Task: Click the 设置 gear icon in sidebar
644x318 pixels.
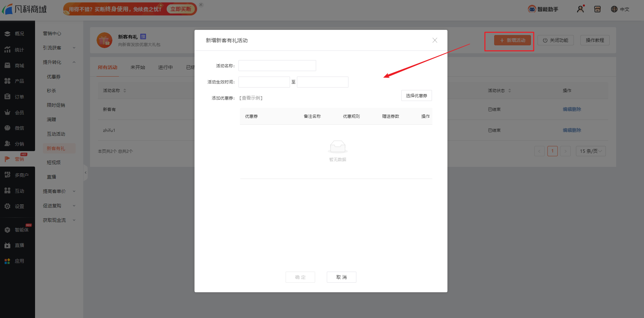Action: coord(7,206)
